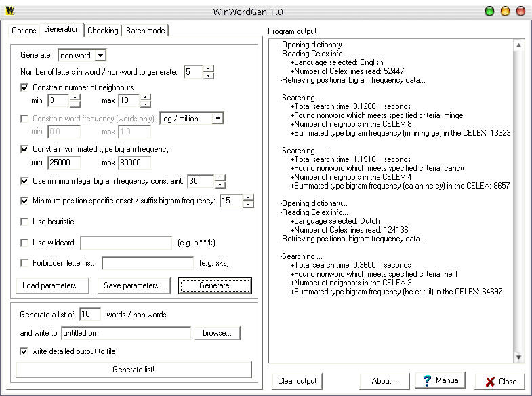Enable the Forbidden letter list checkbox
The height and width of the screenshot is (396, 532).
24,263
